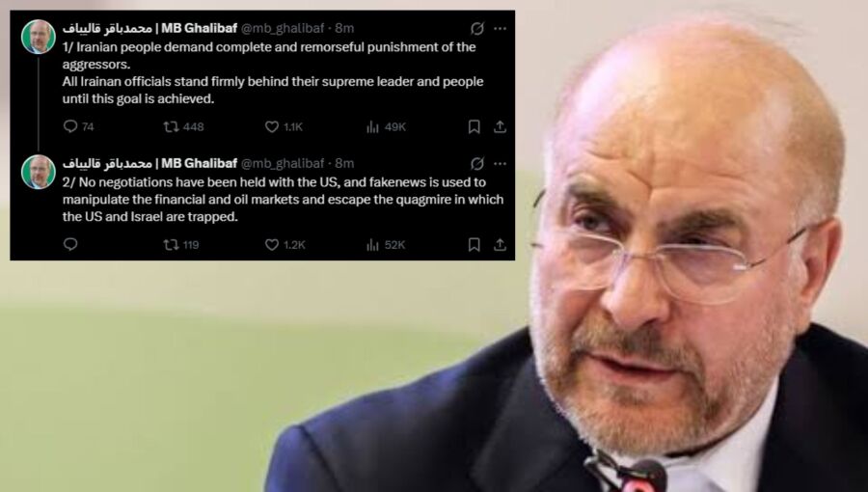Viewport: 868px width, 492px height.
Task: Open @mb_ghalibaf handle on first tweet
Action: (283, 28)
